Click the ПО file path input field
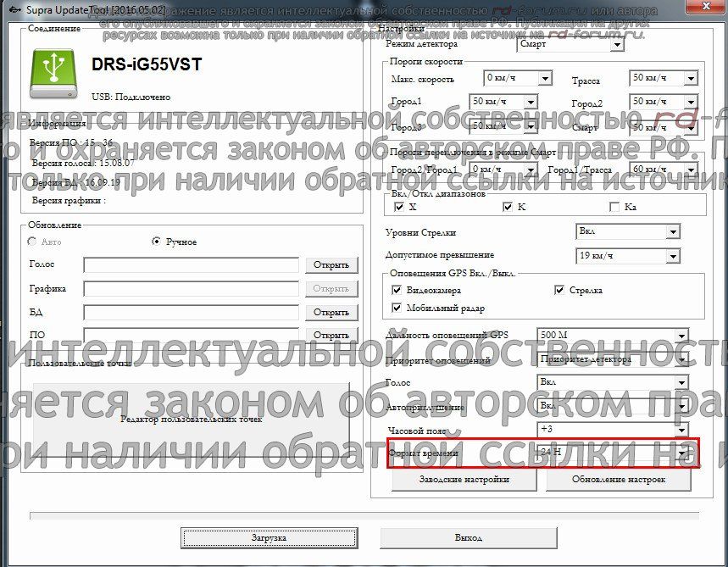The height and width of the screenshot is (567, 728). click(191, 336)
